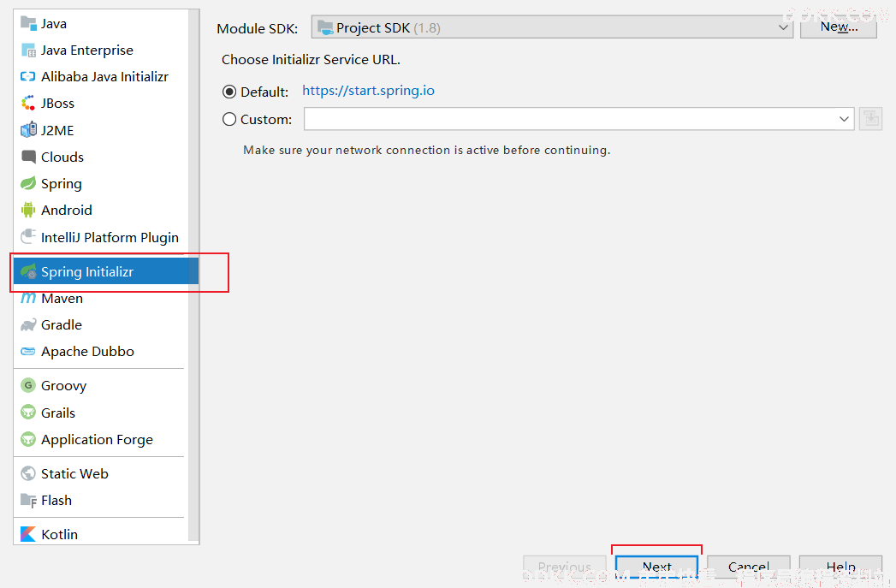The image size is (896, 588).
Task: Select the Custom service URL radio button
Action: (229, 120)
